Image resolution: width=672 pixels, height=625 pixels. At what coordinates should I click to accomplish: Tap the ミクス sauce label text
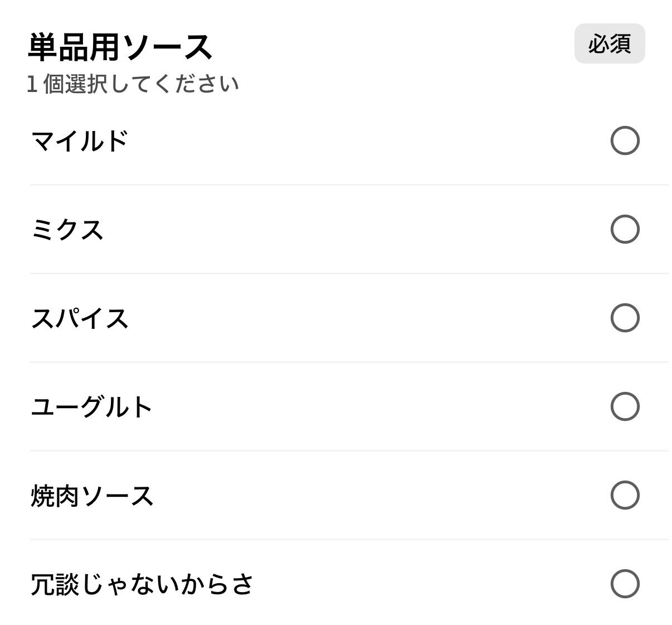click(x=67, y=230)
